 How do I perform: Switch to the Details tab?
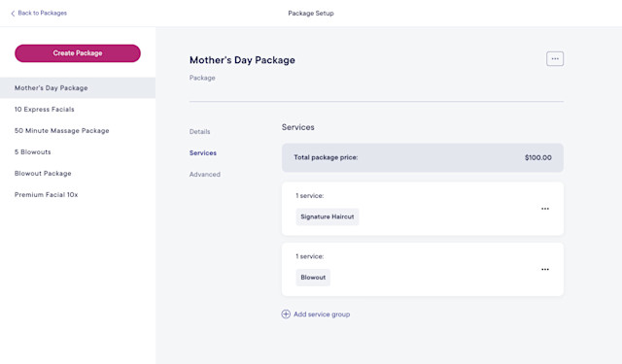(x=199, y=131)
